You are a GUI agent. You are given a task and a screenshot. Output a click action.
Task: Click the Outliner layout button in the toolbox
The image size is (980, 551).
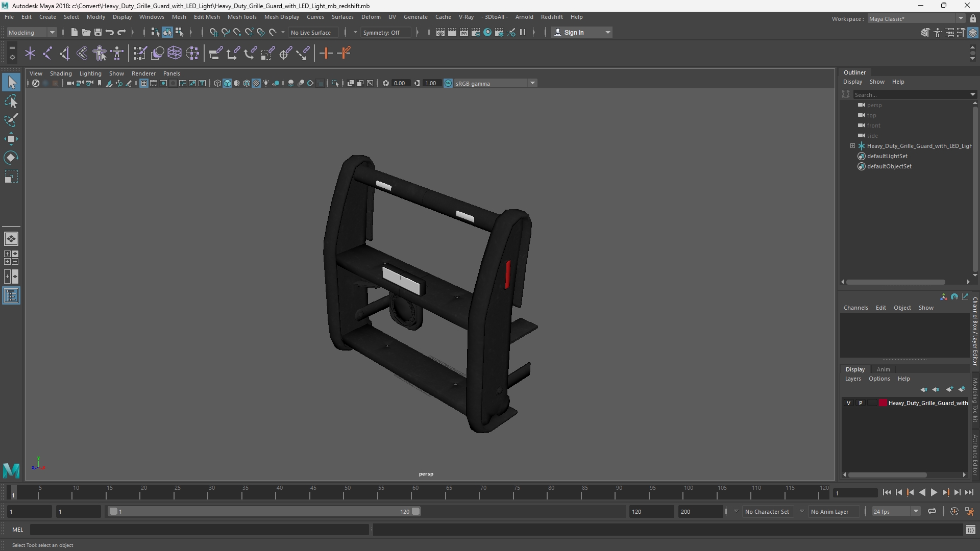pyautogui.click(x=11, y=296)
